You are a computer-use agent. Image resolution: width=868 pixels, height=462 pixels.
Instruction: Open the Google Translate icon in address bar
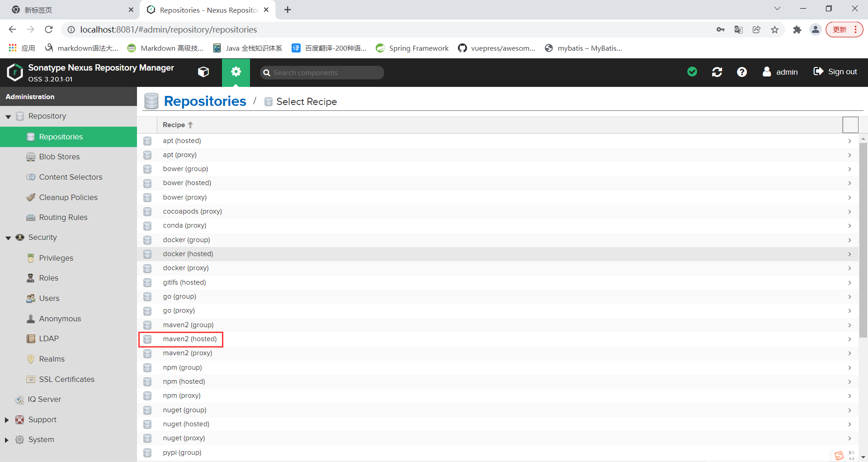click(x=739, y=30)
